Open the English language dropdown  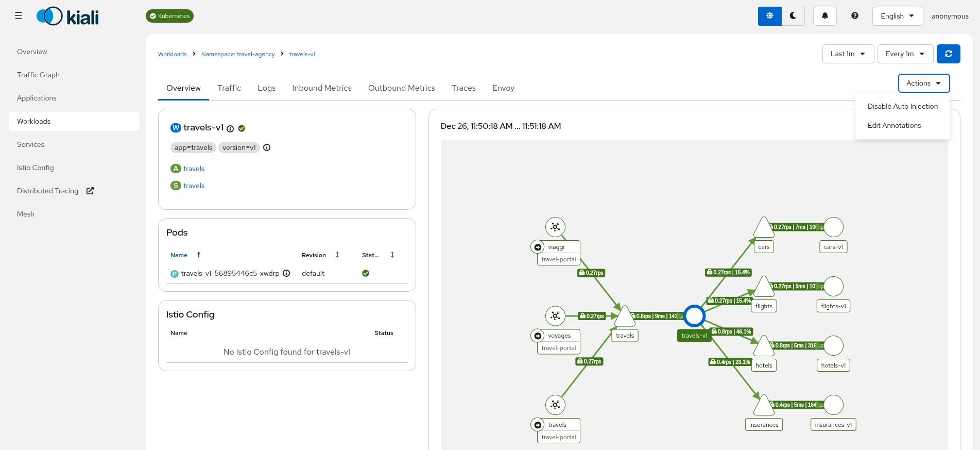point(897,16)
